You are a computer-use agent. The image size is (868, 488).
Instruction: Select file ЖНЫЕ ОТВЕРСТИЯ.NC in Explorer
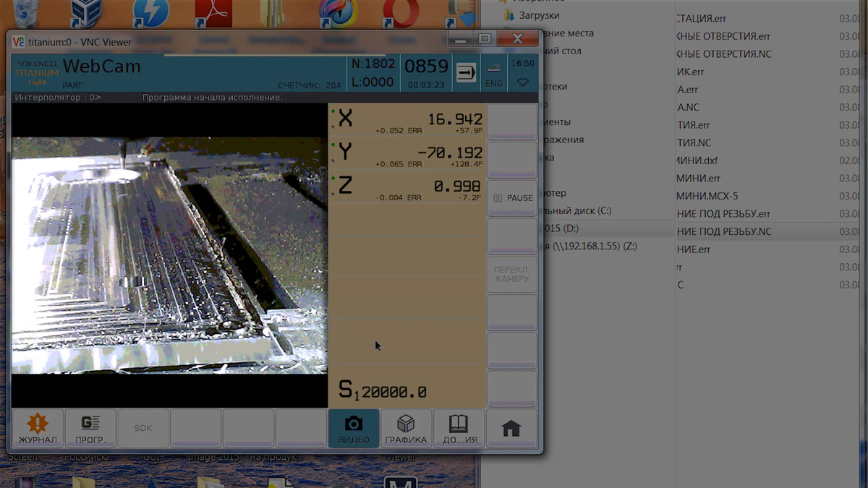pos(724,54)
